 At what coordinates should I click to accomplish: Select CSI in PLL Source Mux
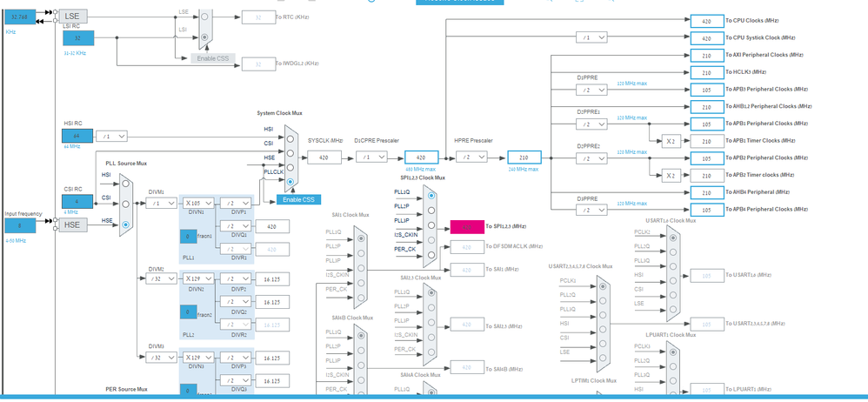click(125, 204)
